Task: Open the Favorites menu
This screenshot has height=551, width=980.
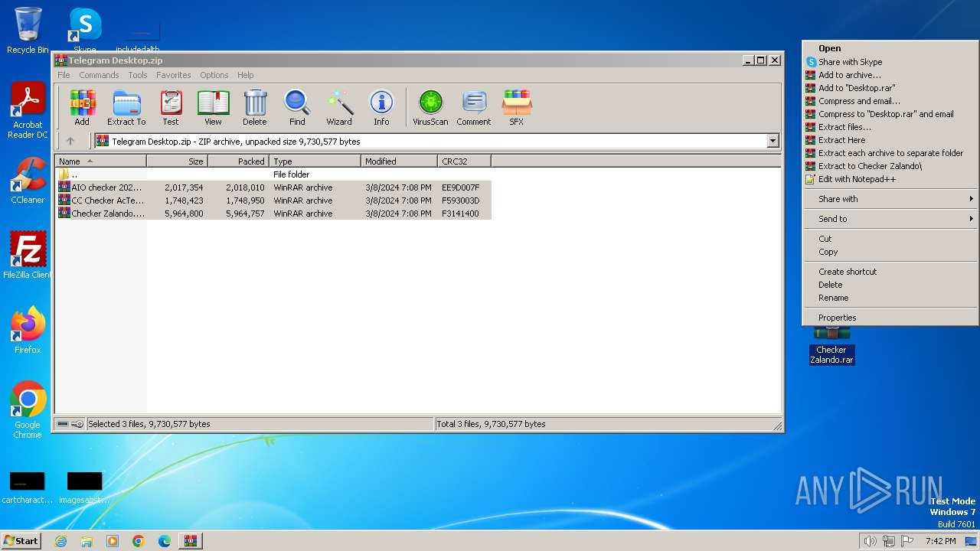Action: pos(174,75)
